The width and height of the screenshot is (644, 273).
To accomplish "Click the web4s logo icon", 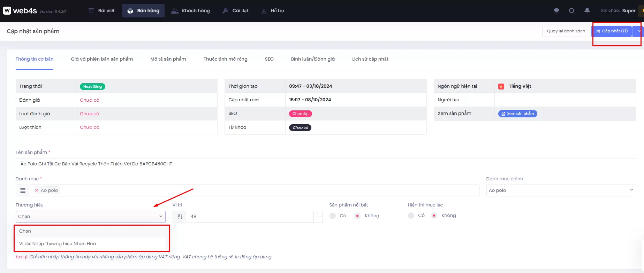I will point(7,11).
